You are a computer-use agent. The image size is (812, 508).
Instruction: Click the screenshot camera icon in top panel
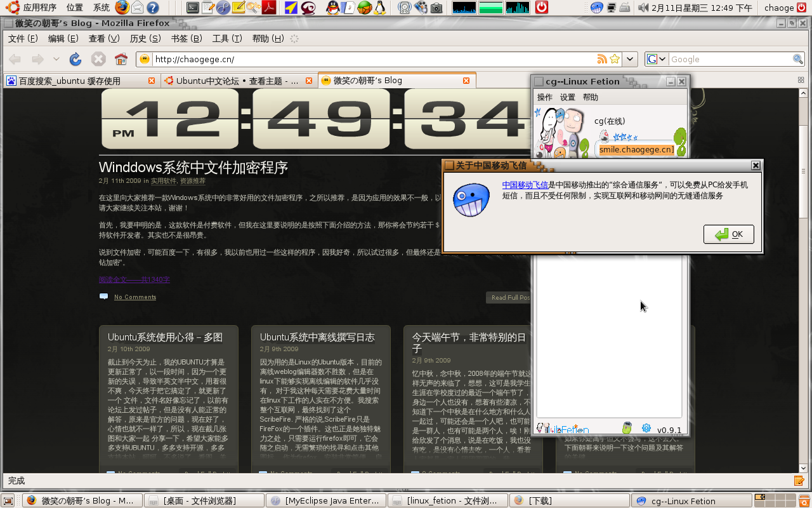tap(436, 8)
